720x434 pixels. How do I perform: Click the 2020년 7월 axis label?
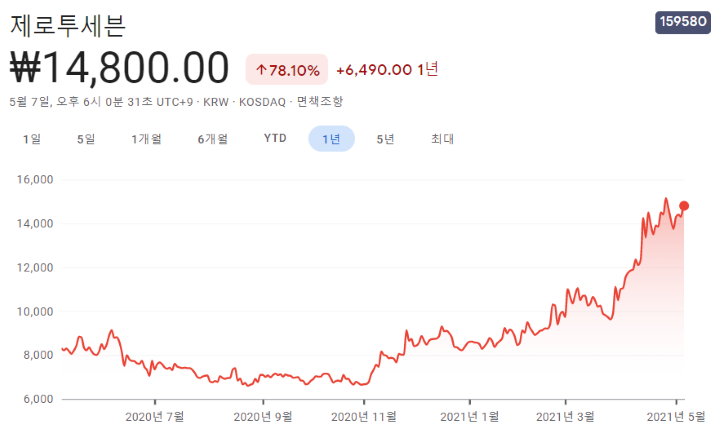click(155, 417)
